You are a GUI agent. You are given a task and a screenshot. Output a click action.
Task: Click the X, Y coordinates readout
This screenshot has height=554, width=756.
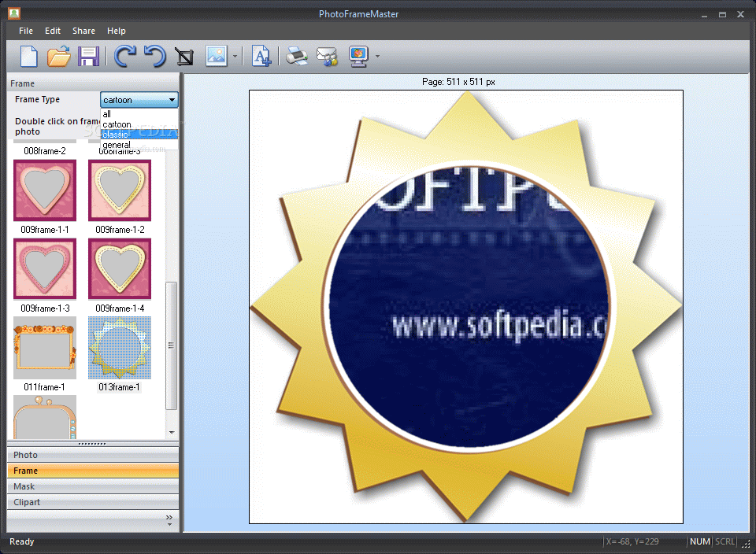pos(632,541)
